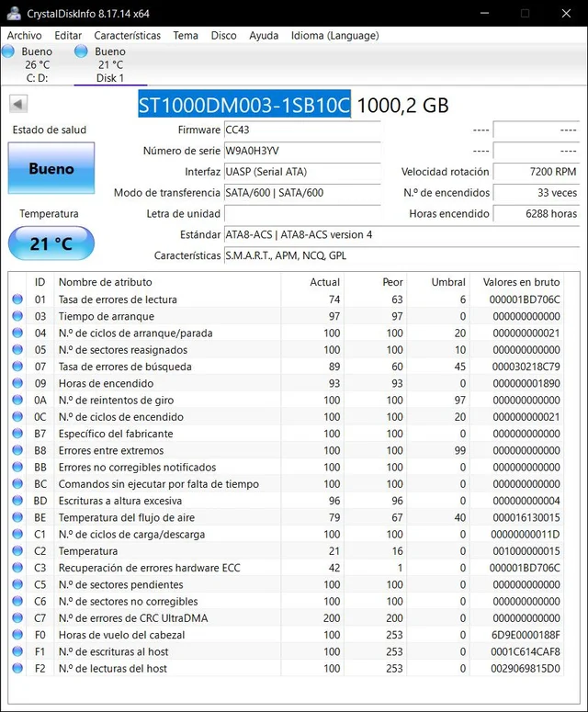Click the Nombre de atributo column header
The image size is (588, 712).
click(x=167, y=282)
